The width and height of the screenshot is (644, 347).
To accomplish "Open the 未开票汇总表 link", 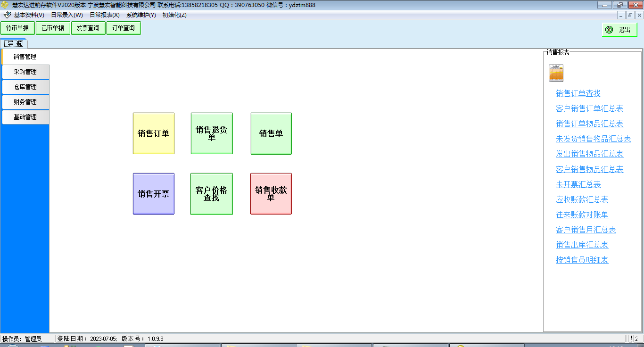I will click(x=578, y=185).
